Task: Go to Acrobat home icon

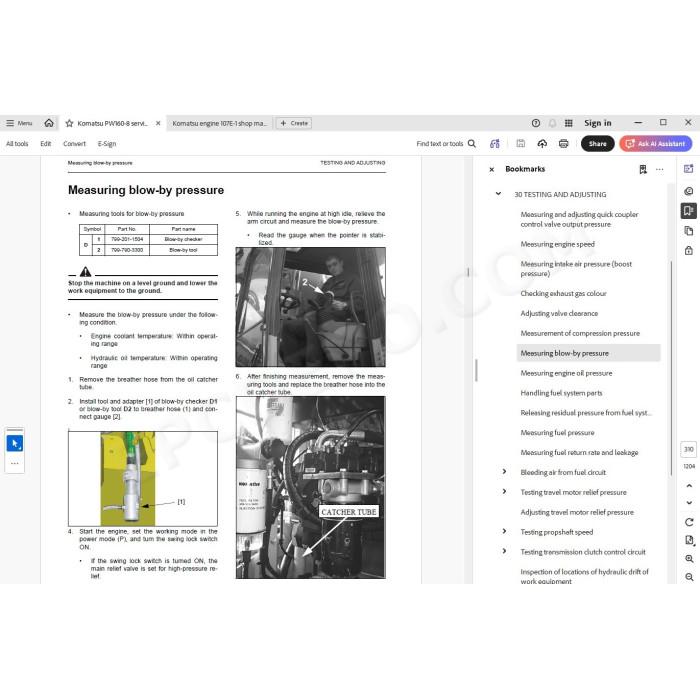Action: (x=49, y=123)
